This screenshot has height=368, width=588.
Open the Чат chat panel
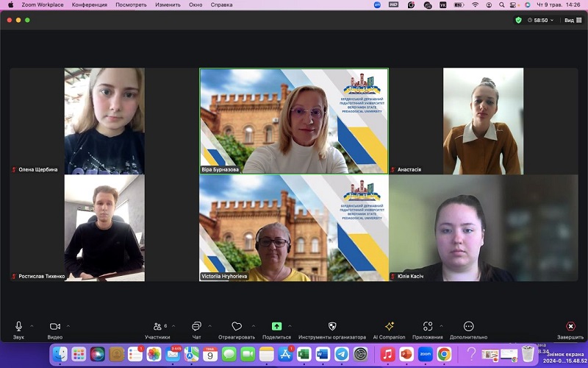point(196,326)
